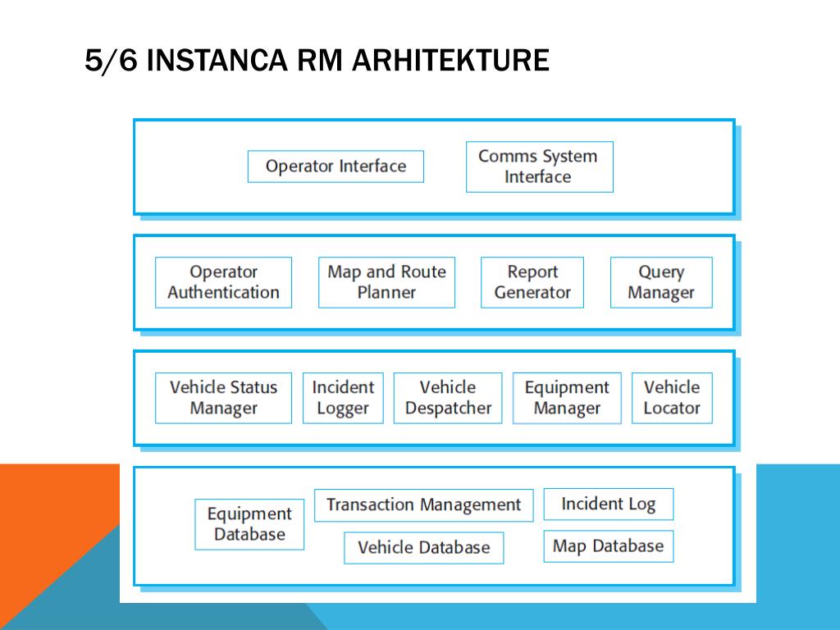Click the slide title "5/6 Instanca RM Arhitekture"
The width and height of the screenshot is (840, 630).
click(317, 60)
